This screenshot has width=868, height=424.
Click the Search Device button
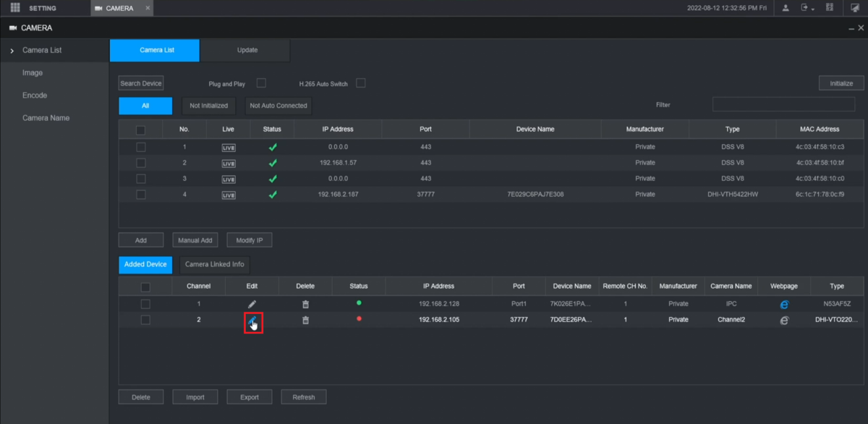(141, 83)
